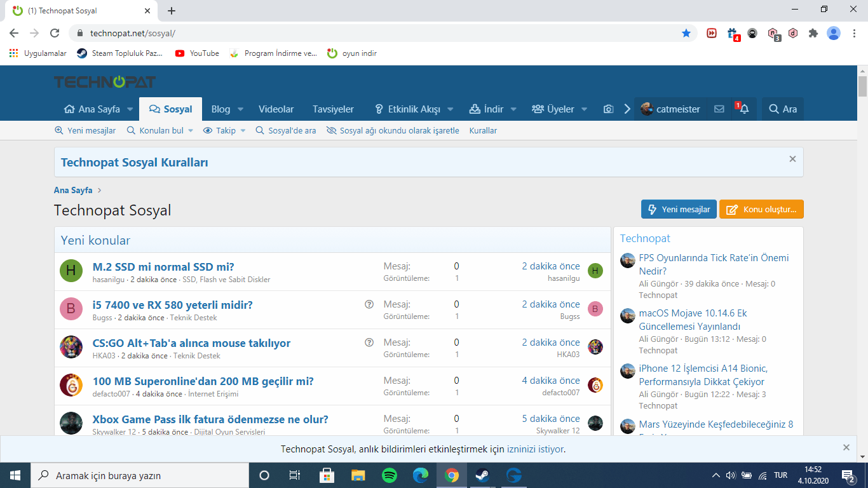Open the iPhone 12 A14 Bionic article
This screenshot has height=488, width=868.
pyautogui.click(x=703, y=375)
